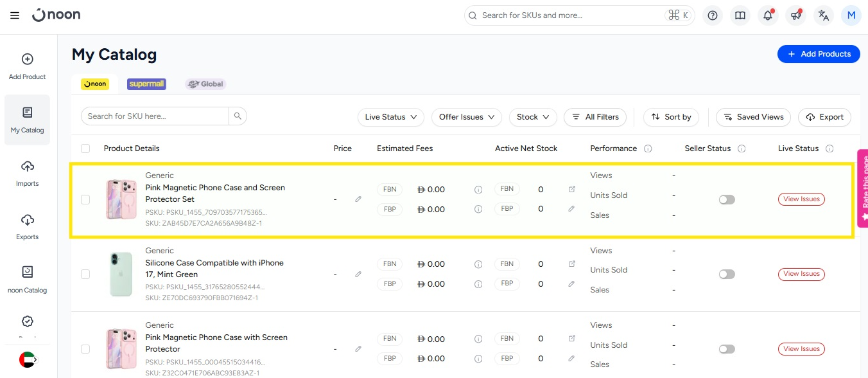Open the hamburger menu icon
Viewport: 868px width, 378px height.
pyautogui.click(x=15, y=15)
